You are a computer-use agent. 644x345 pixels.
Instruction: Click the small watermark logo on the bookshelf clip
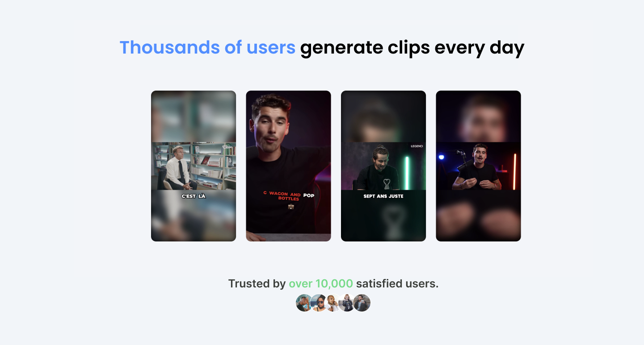(x=228, y=146)
